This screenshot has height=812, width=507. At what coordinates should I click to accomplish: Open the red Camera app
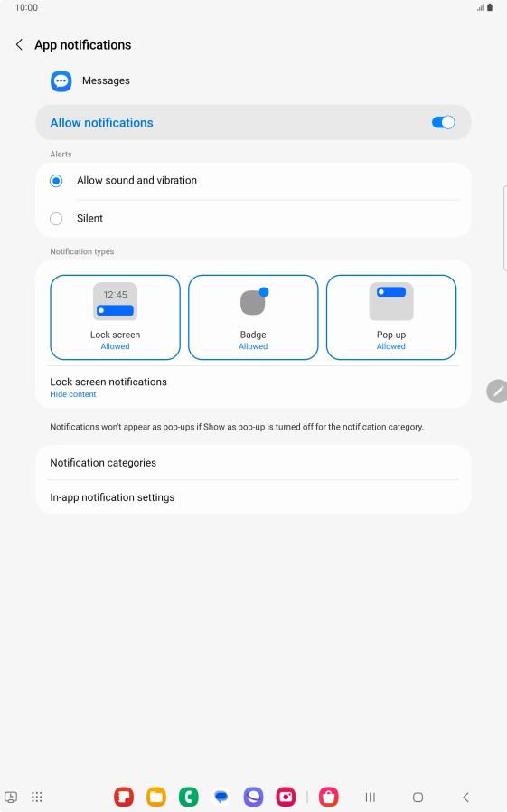286,797
